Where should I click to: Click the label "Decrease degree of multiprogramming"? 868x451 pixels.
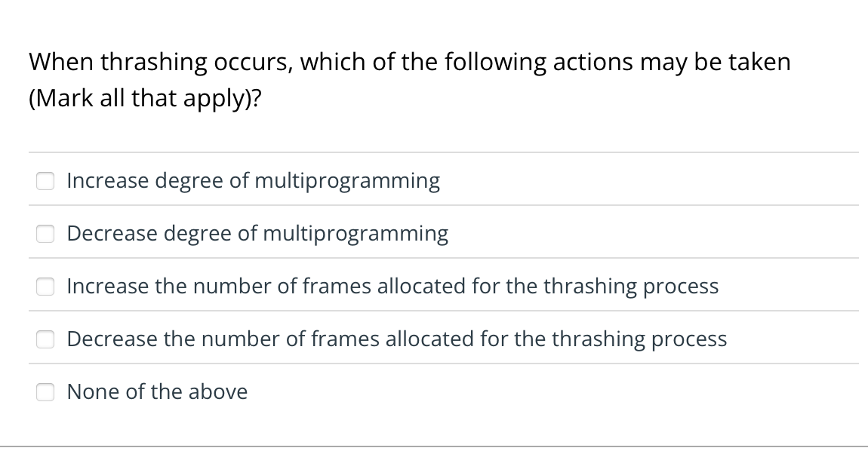pyautogui.click(x=257, y=234)
